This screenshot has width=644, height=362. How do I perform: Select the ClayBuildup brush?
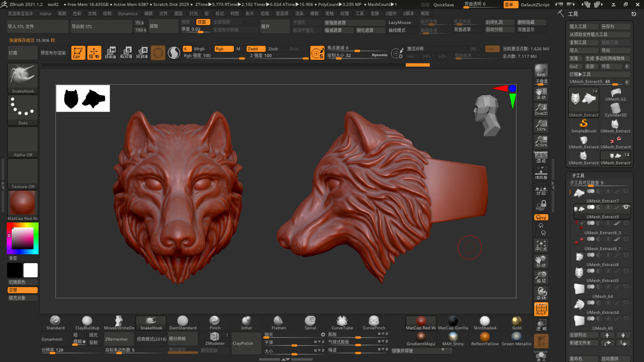87,323
